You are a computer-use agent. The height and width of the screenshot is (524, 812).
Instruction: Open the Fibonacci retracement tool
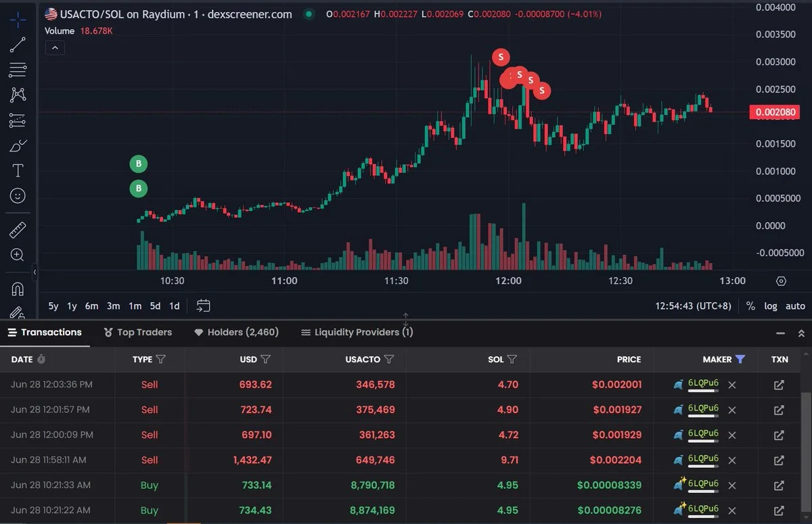coord(18,70)
